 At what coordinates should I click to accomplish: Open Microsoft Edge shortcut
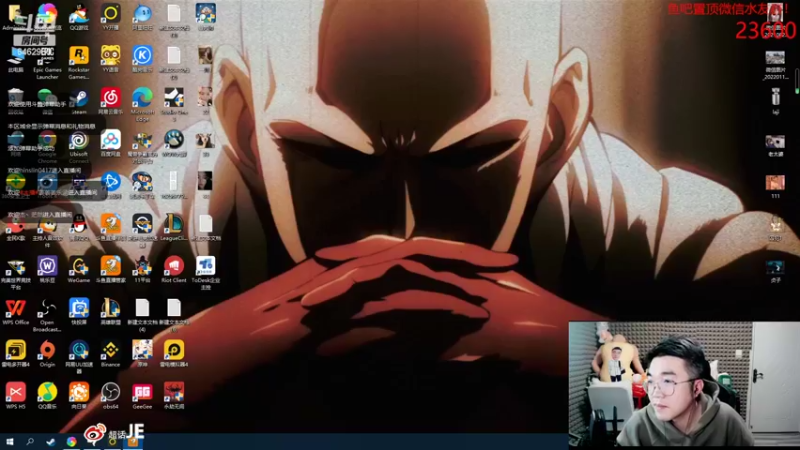(x=142, y=104)
